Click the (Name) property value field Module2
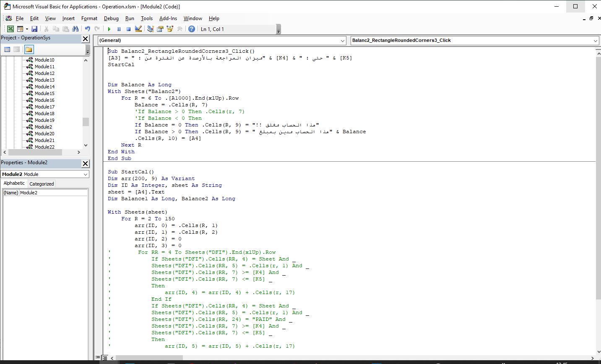 tap(53, 193)
